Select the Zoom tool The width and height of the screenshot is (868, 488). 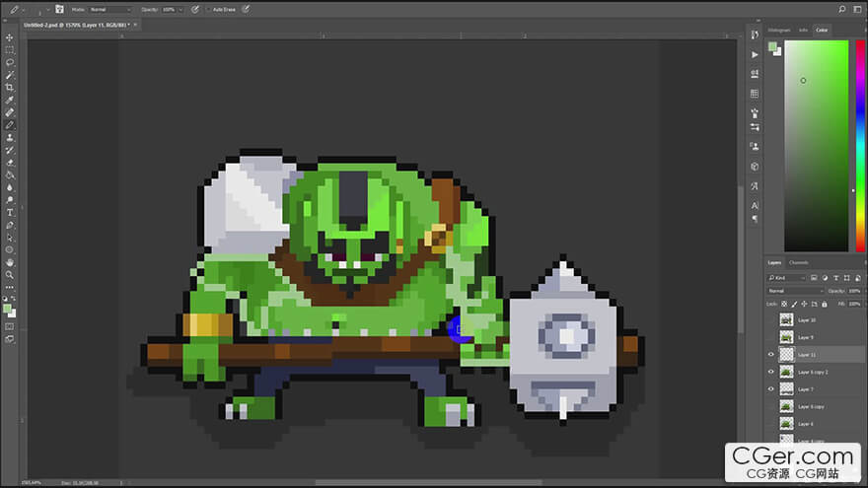coord(10,275)
